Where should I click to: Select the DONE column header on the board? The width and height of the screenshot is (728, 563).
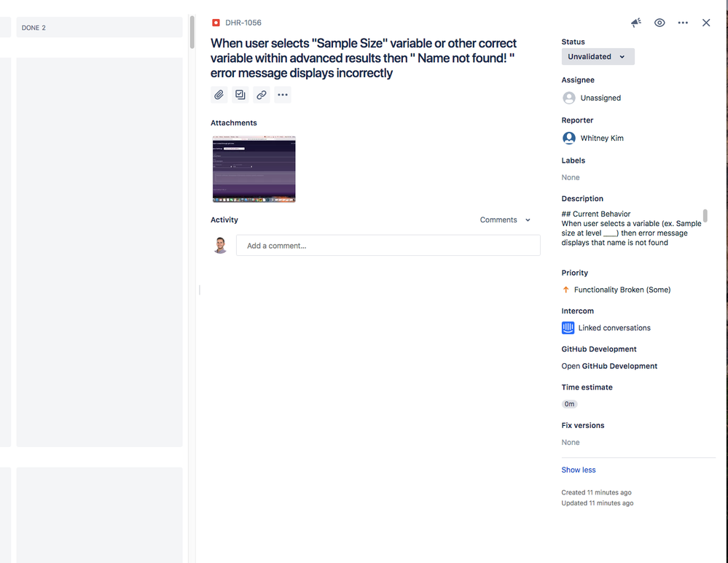pos(34,27)
